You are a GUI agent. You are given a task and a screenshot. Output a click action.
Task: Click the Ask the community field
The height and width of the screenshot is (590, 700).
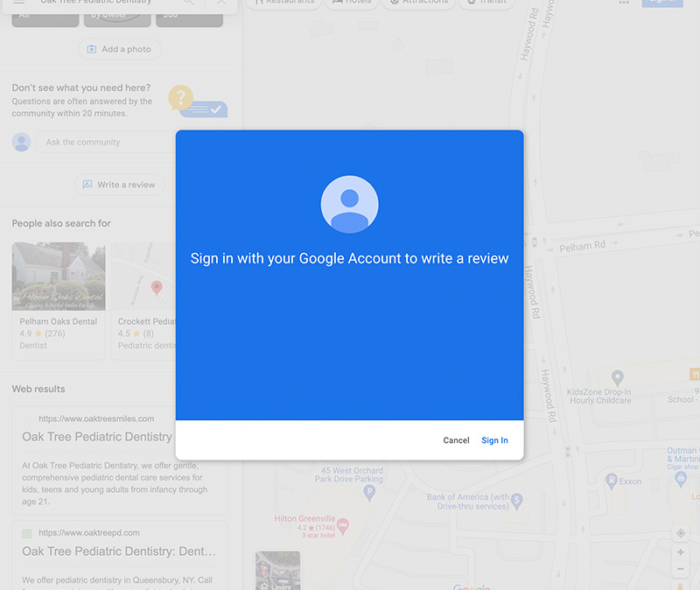tap(106, 142)
